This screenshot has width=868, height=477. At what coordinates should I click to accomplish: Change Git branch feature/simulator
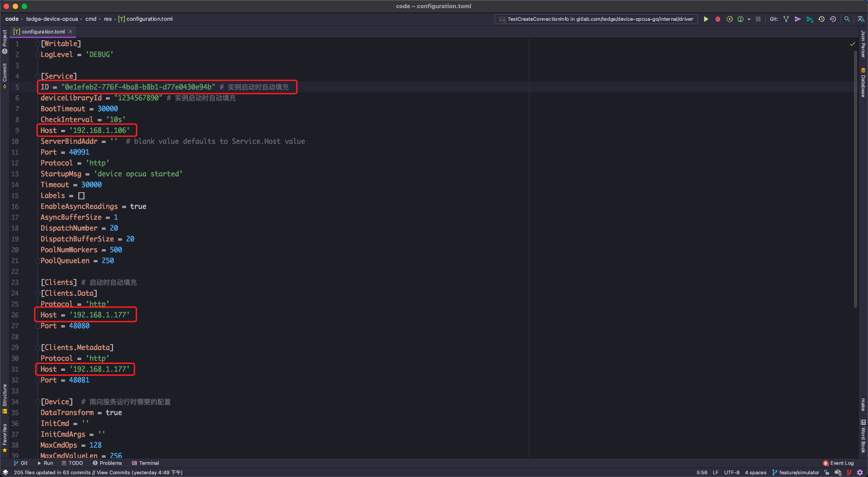[796, 472]
